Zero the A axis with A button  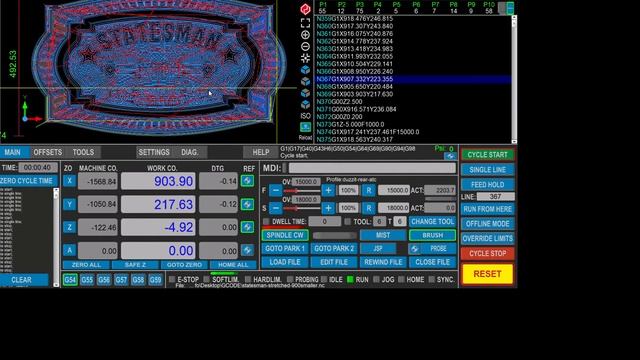69,250
